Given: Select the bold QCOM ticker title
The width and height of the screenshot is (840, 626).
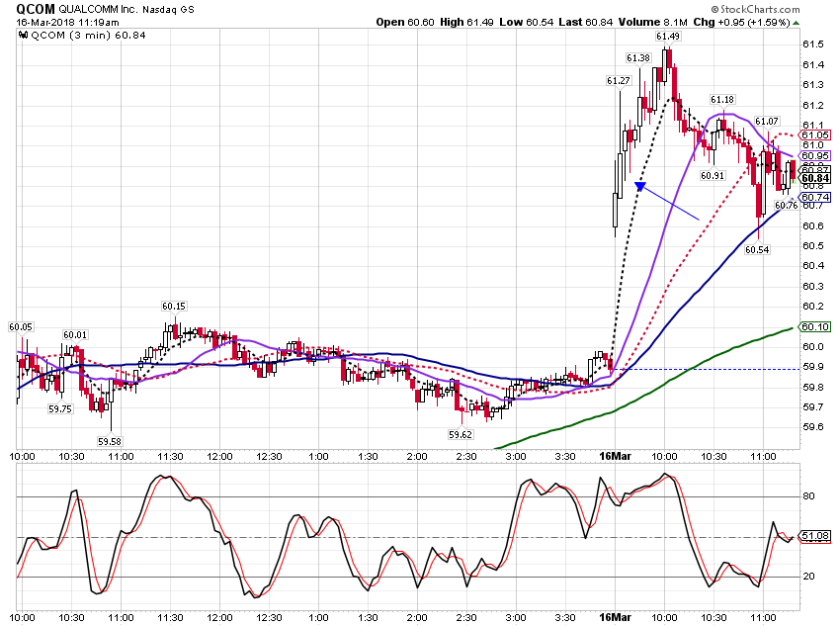Looking at the screenshot, I should [x=36, y=9].
